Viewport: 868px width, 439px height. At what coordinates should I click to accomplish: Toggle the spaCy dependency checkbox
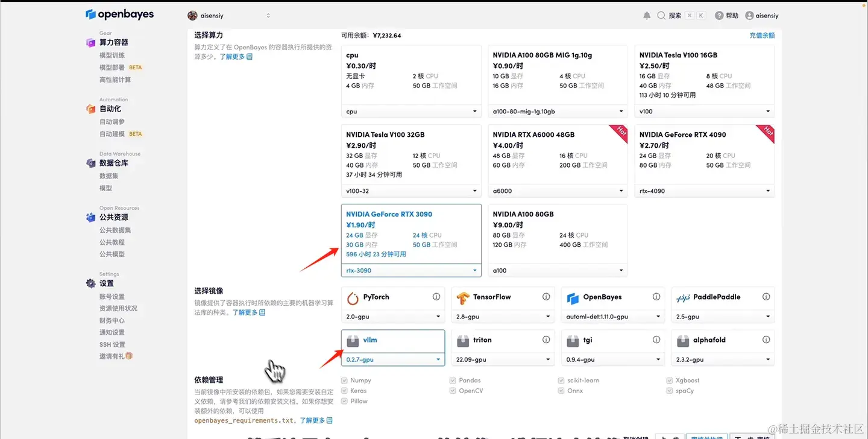pos(670,391)
